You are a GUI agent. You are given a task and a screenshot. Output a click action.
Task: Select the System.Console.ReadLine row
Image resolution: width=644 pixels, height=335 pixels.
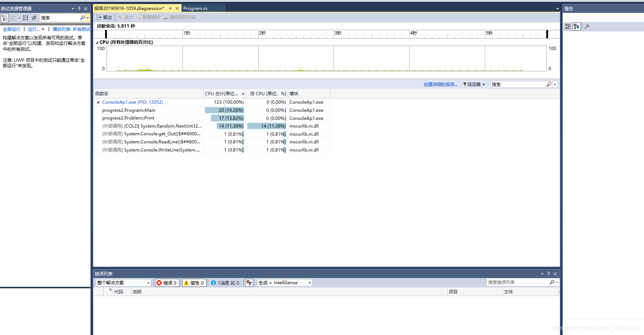pyautogui.click(x=212, y=142)
